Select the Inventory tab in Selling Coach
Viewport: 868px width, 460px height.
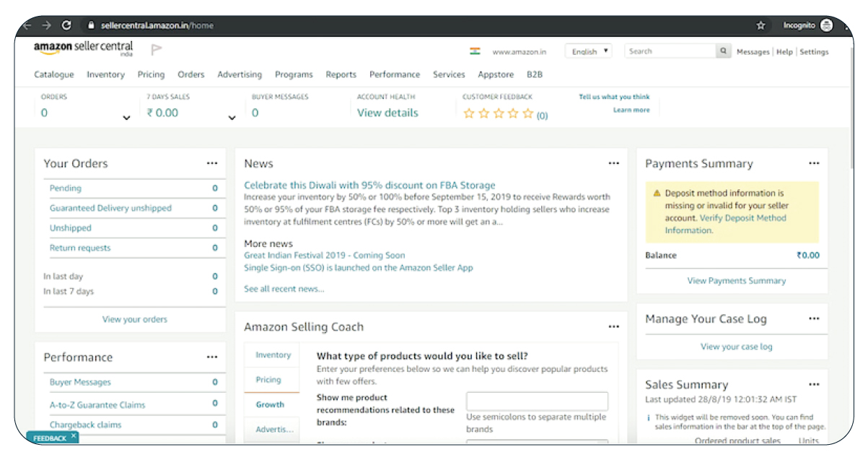point(273,355)
